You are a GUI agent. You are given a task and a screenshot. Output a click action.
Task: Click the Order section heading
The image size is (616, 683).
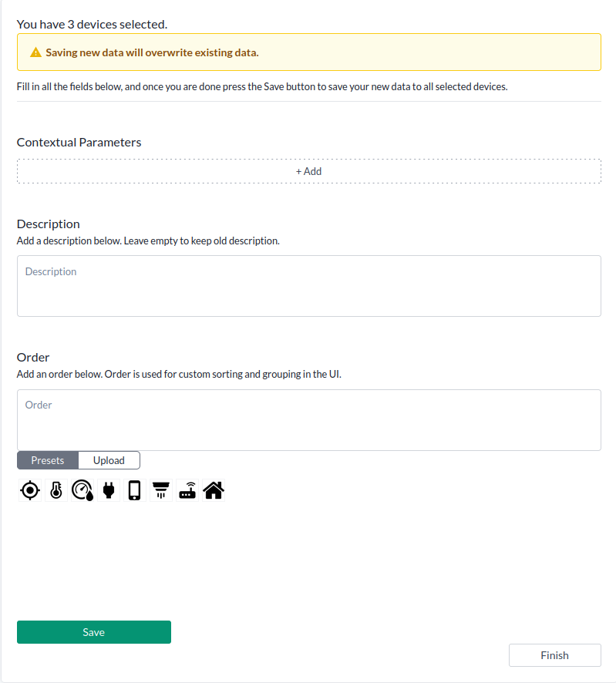[33, 357]
